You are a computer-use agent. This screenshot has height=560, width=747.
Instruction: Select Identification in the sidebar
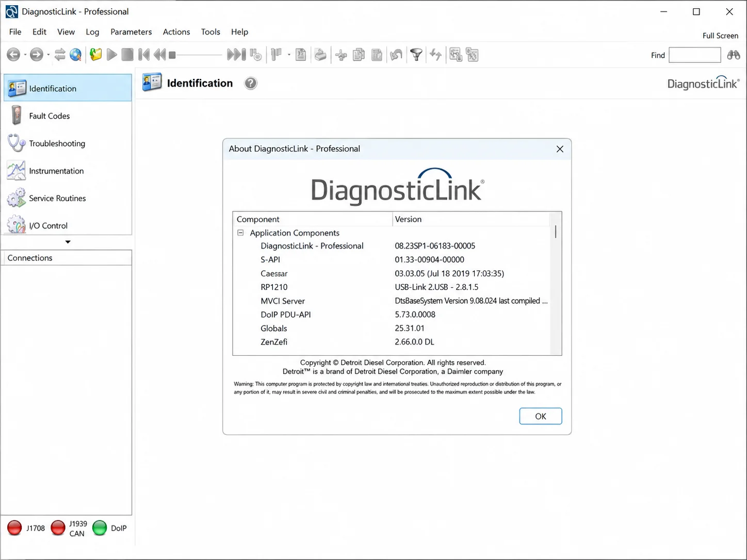[68, 88]
